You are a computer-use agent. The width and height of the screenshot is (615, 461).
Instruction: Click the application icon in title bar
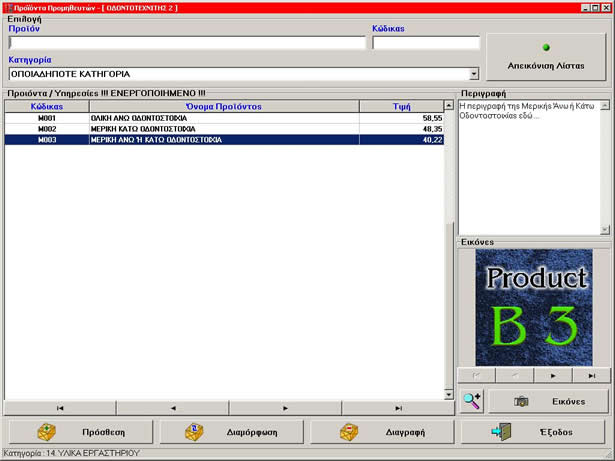coord(7,8)
